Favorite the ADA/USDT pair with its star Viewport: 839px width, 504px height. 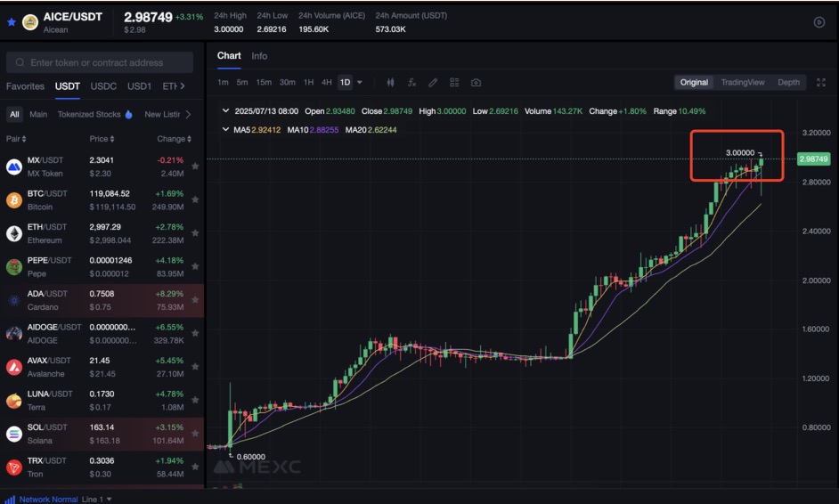tap(195, 299)
